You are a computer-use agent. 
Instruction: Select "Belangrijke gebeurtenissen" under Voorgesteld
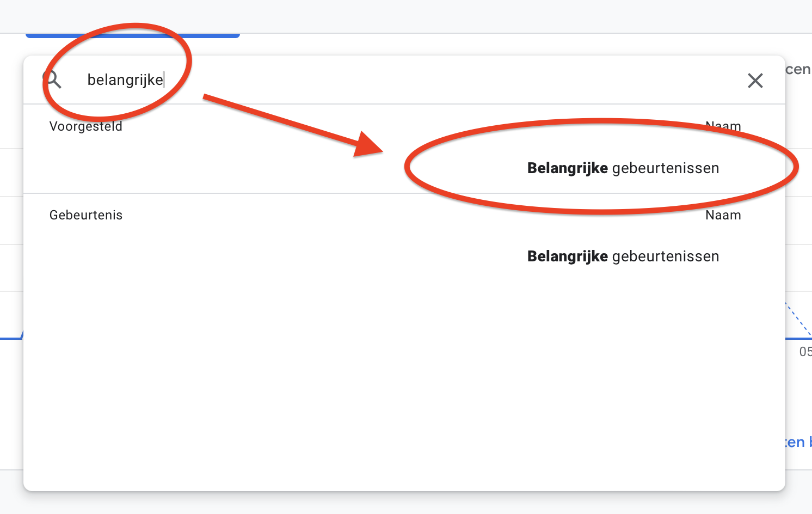623,168
